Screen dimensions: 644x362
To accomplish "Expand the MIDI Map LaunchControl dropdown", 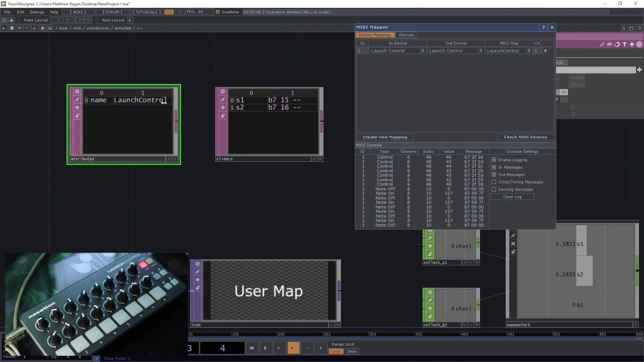I will point(529,51).
